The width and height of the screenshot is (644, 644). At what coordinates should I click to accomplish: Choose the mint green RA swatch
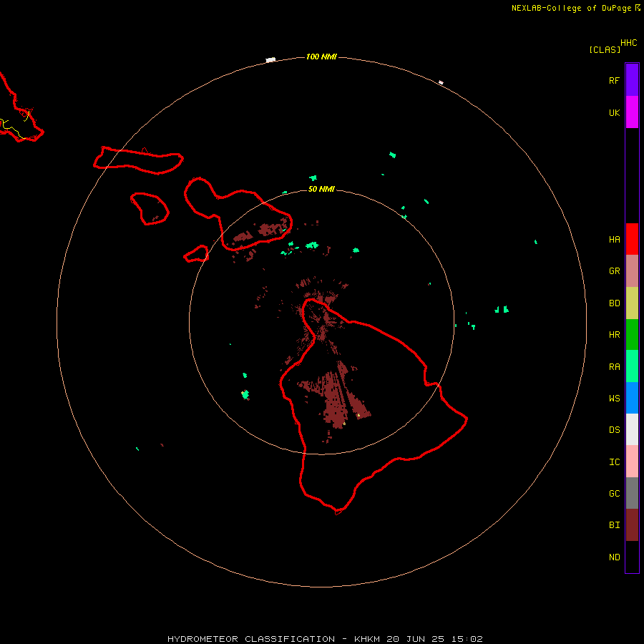(x=632, y=366)
